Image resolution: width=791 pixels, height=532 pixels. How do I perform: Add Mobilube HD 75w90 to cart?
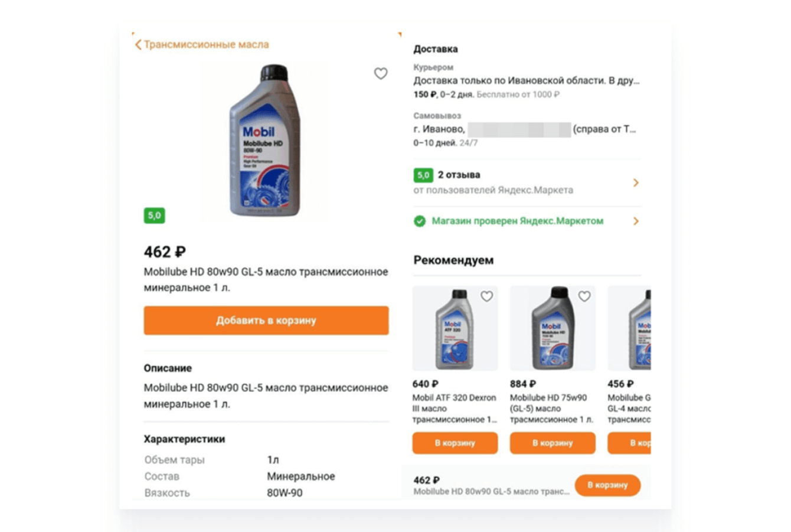(x=553, y=443)
